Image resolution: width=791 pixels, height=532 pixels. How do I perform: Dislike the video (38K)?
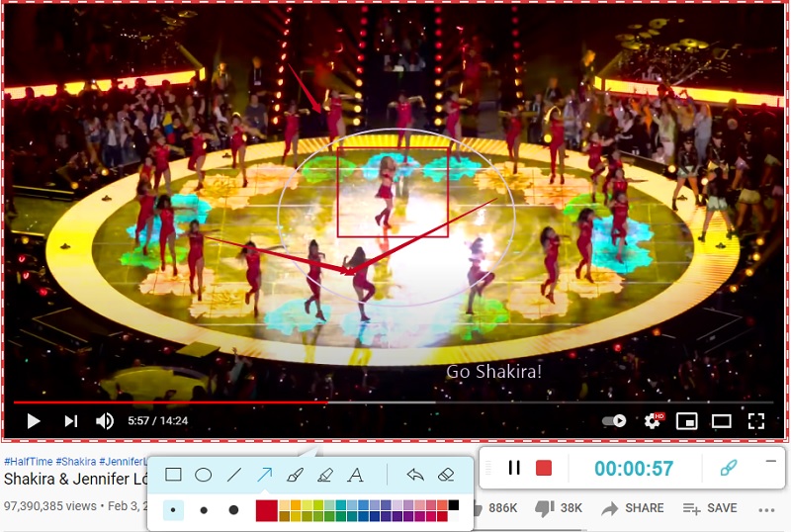point(558,508)
